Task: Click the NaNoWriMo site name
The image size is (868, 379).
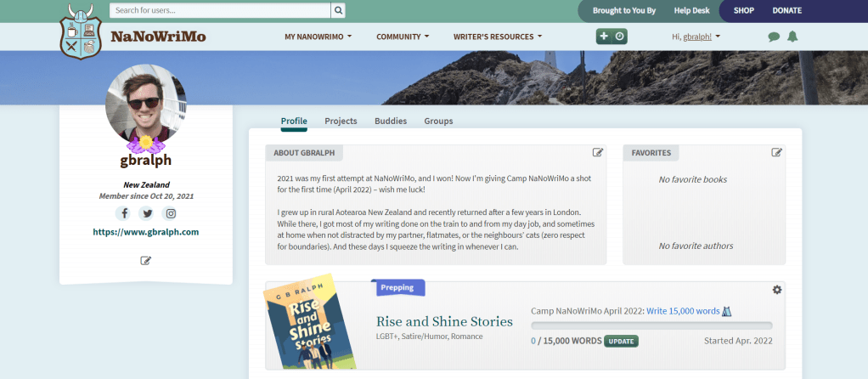Action: [158, 37]
